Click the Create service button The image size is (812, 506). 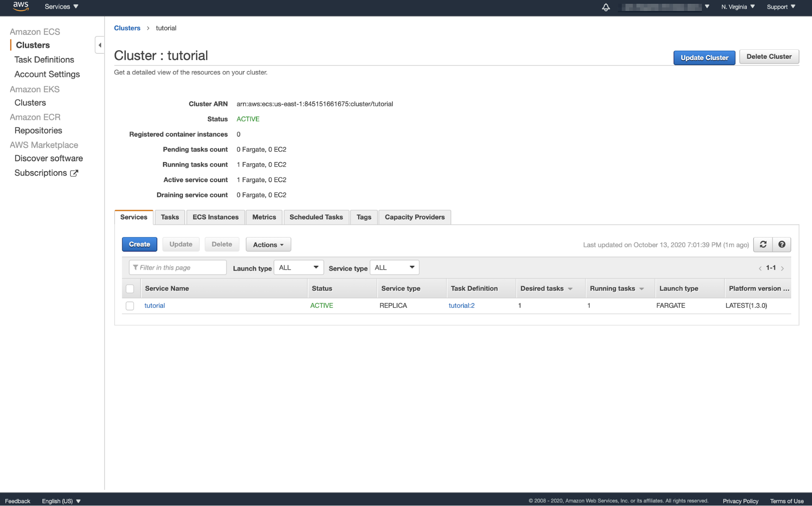[x=139, y=244]
